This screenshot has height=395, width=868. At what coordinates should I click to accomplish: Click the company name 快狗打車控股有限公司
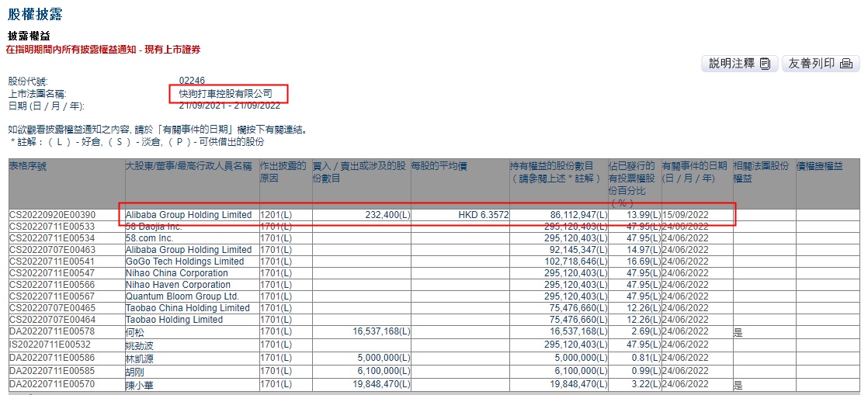click(x=225, y=94)
